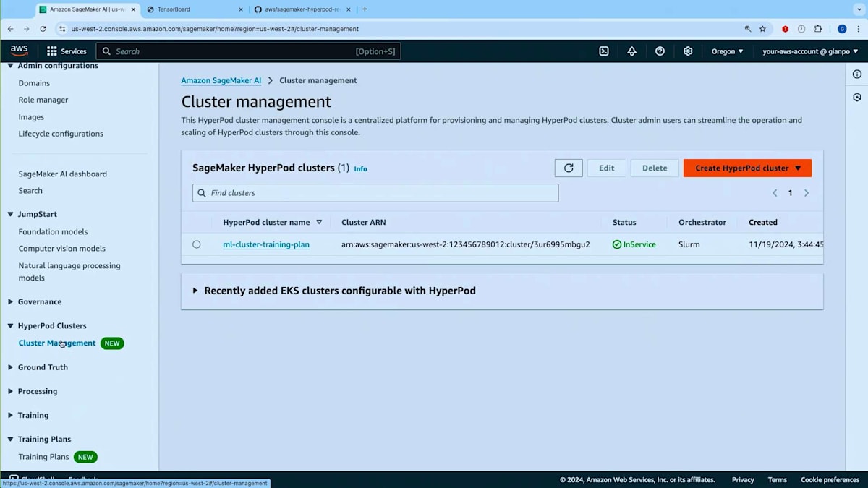Open Training Plans sidebar link
Viewport: 868px width, 488px height.
click(43, 457)
